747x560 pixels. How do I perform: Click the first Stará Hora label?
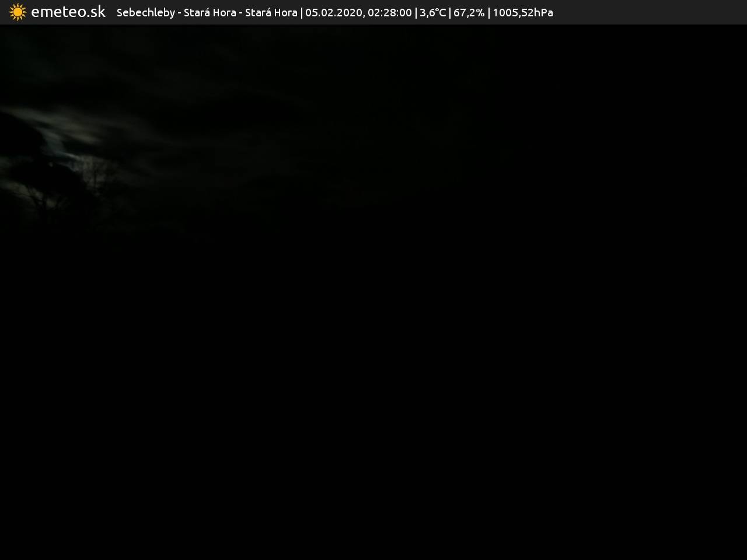pos(210,13)
